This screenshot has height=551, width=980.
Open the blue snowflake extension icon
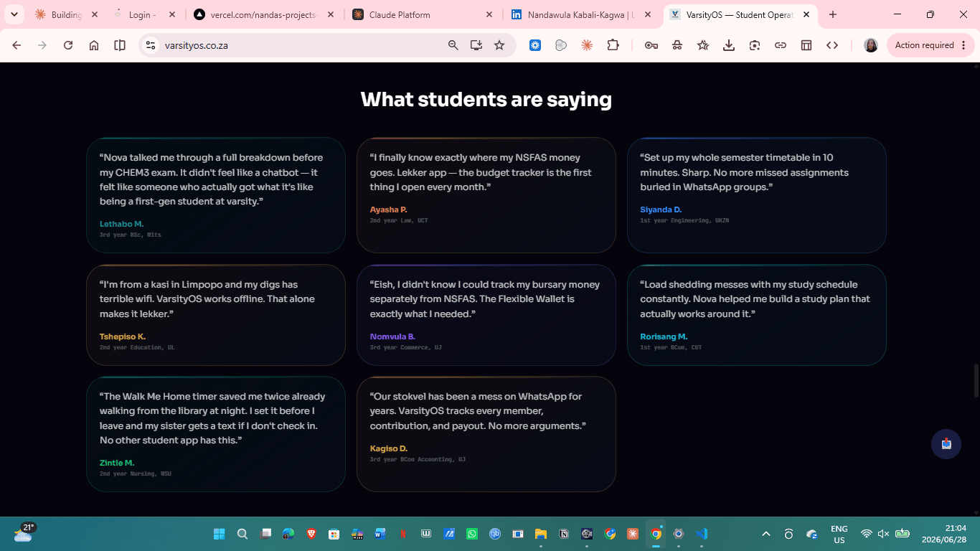[x=535, y=45]
